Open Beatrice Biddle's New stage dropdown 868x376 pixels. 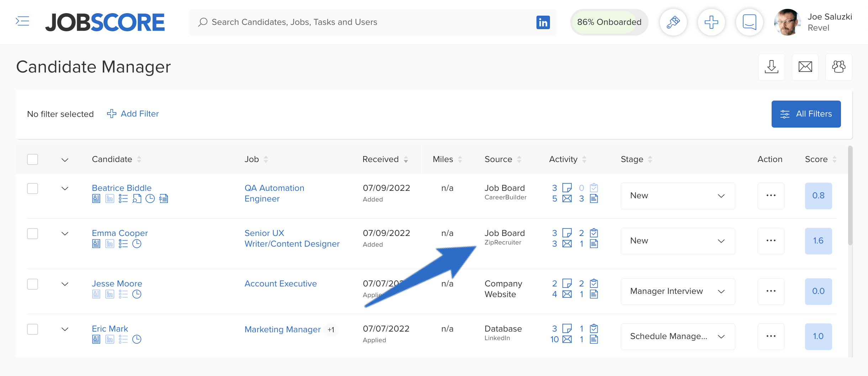pyautogui.click(x=678, y=196)
